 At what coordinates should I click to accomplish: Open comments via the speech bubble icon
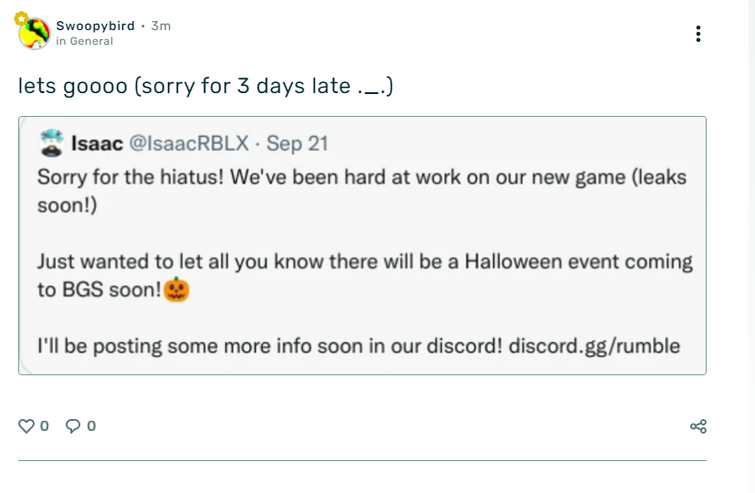(73, 426)
